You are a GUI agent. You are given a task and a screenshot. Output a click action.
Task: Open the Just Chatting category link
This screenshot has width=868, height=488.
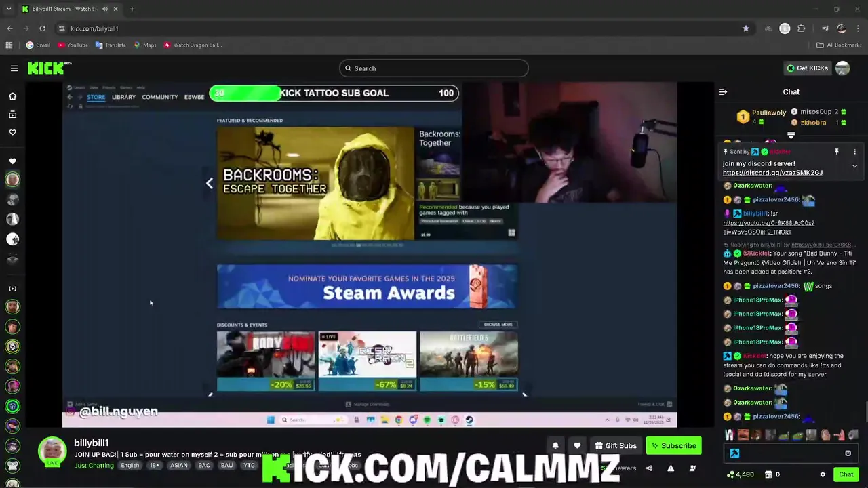point(94,466)
